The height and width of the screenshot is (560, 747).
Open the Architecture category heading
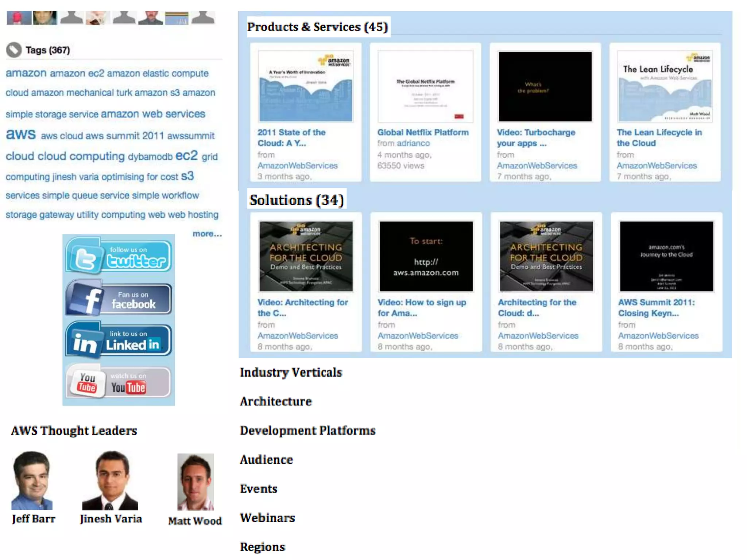(x=275, y=401)
